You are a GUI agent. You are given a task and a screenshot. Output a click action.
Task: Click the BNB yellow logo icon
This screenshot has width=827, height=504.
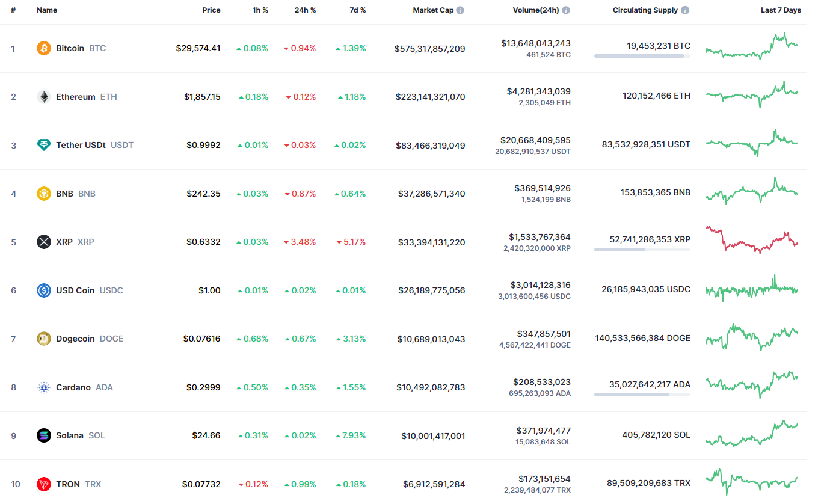(x=43, y=193)
